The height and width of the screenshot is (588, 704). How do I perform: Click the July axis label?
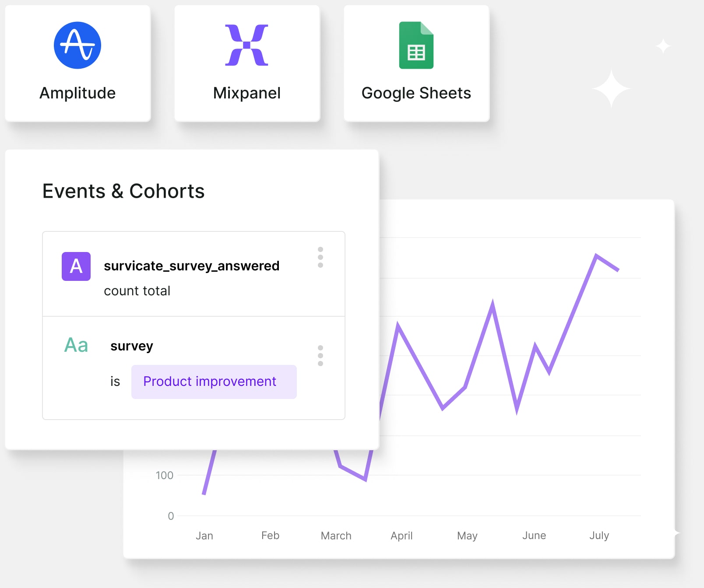(599, 536)
